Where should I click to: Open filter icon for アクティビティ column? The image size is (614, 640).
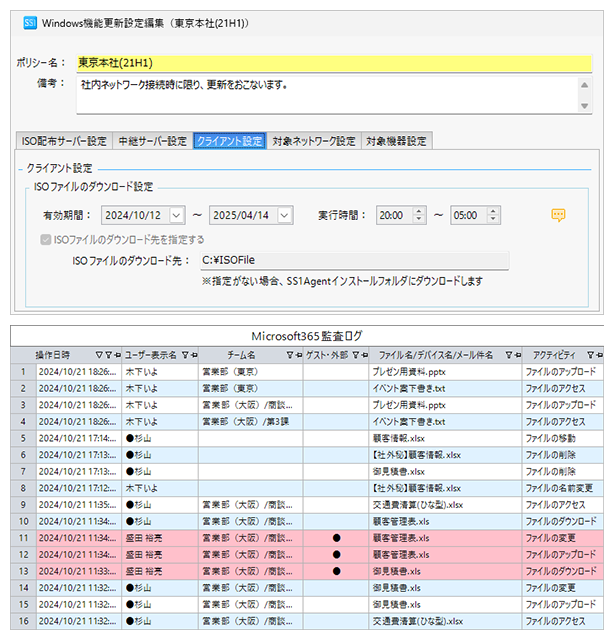(x=590, y=355)
